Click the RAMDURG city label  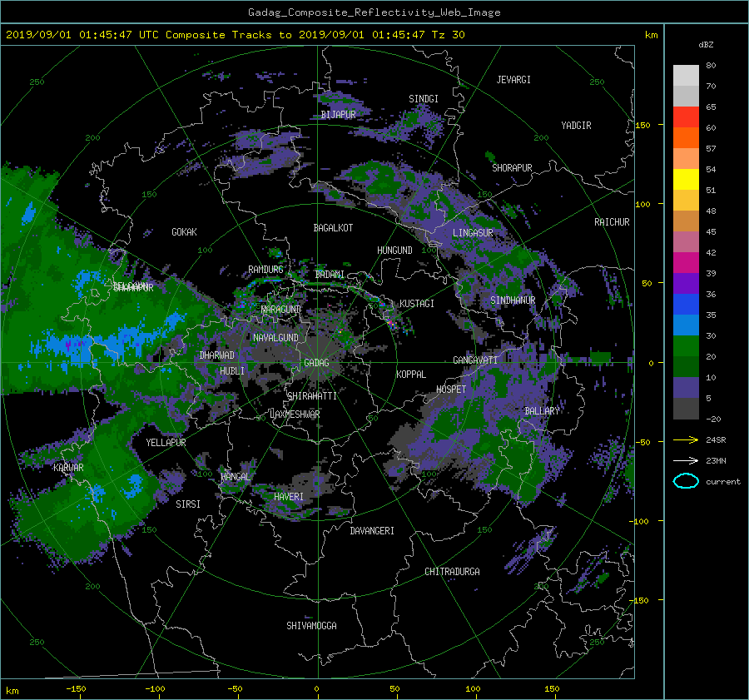(265, 270)
